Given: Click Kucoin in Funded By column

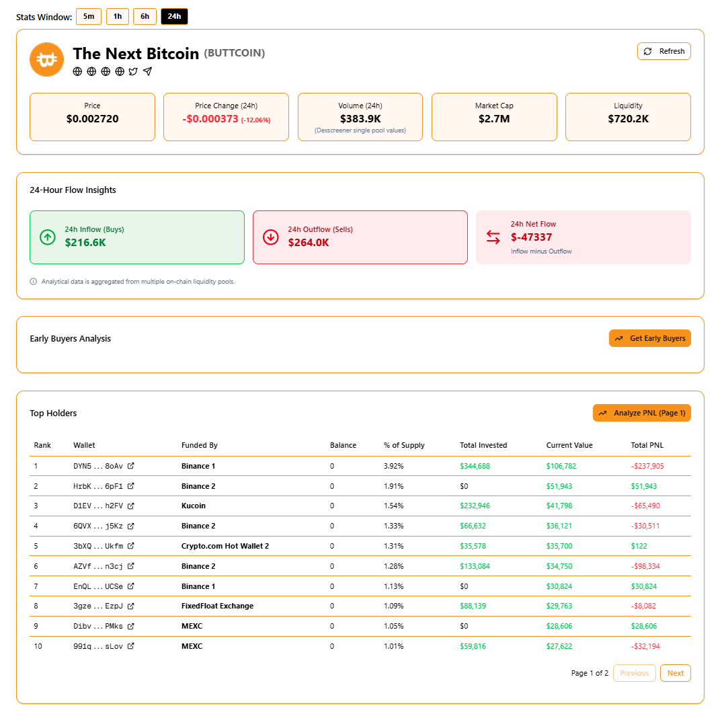Looking at the screenshot, I should (x=193, y=506).
